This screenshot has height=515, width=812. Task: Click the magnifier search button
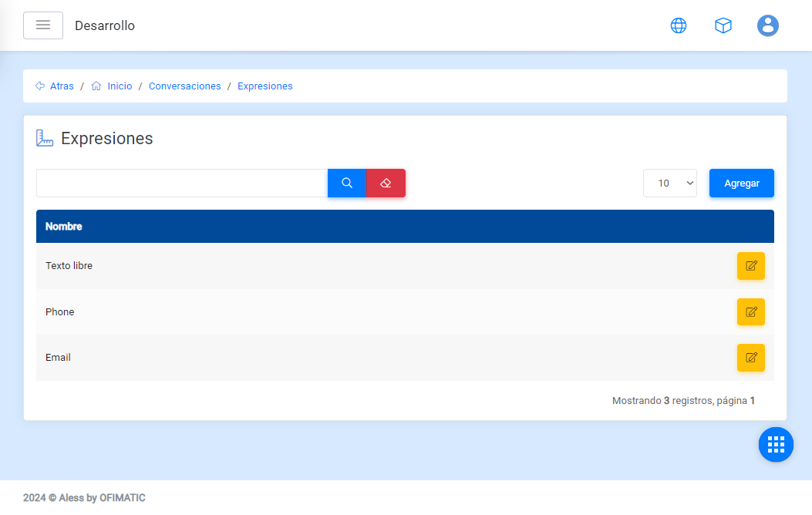(347, 183)
